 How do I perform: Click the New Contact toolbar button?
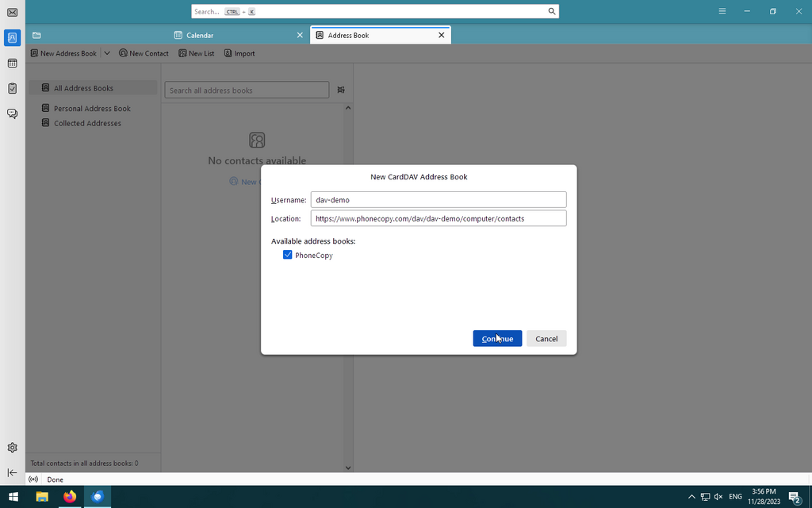pos(144,53)
